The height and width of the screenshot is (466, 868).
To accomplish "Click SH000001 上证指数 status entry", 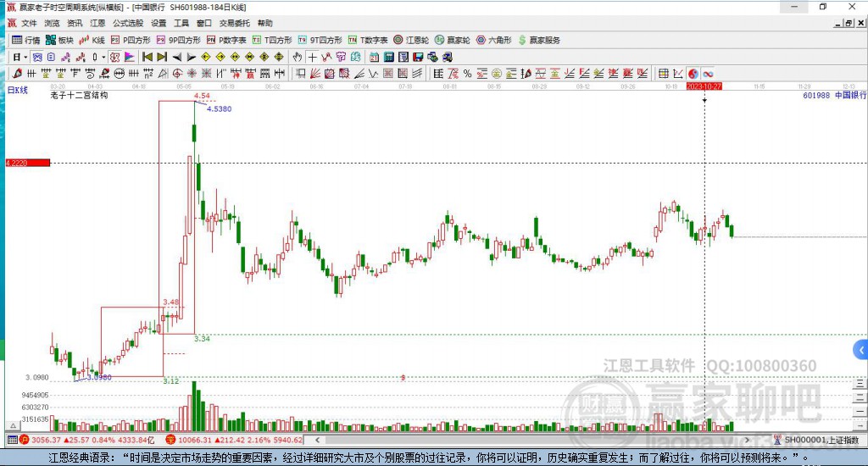I will [816, 440].
